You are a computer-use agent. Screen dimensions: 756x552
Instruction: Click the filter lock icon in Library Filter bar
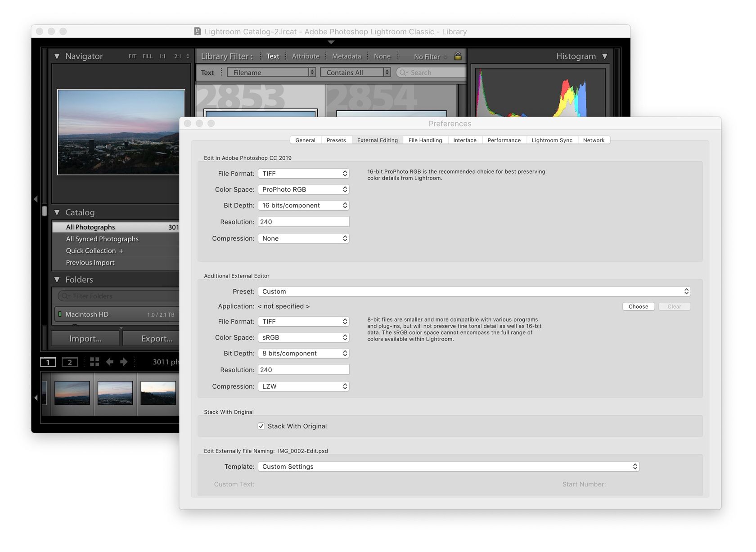(x=458, y=56)
